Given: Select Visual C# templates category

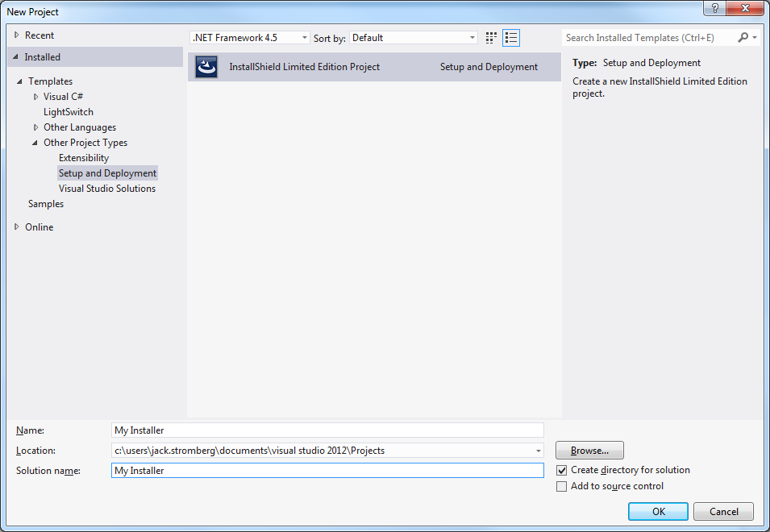Looking at the screenshot, I should pos(64,97).
